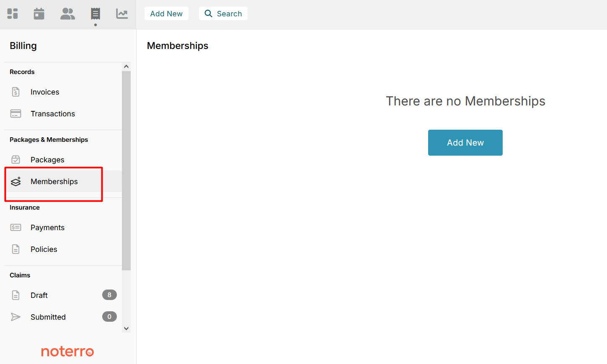The height and width of the screenshot is (364, 607).
Task: Click the magnifier icon inside Search
Action: click(208, 13)
